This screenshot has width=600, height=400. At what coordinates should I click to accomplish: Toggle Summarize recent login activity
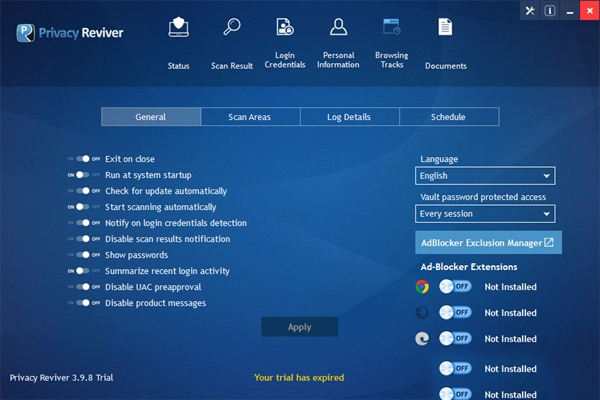(84, 271)
